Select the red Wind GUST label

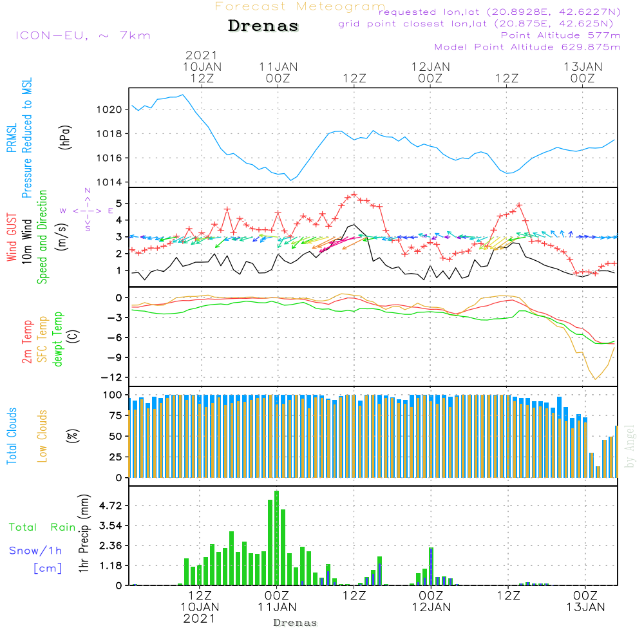[11, 238]
